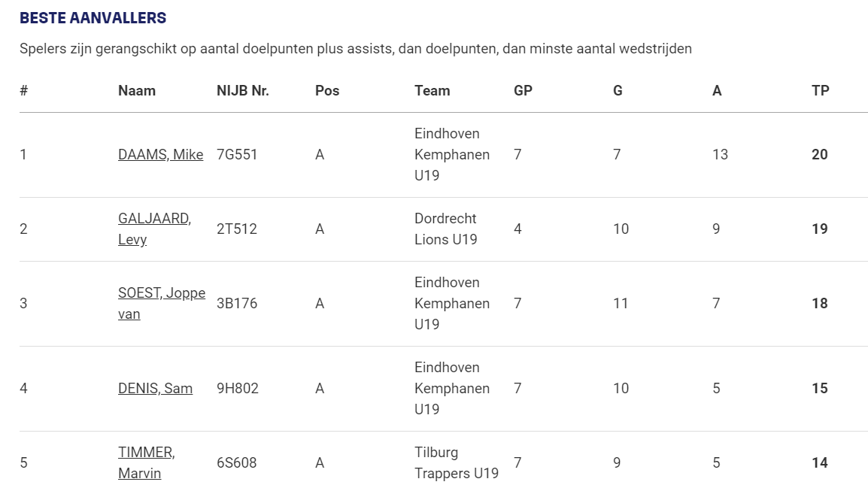Click NIJB number 9H802 cell
868x494 pixels.
click(238, 388)
